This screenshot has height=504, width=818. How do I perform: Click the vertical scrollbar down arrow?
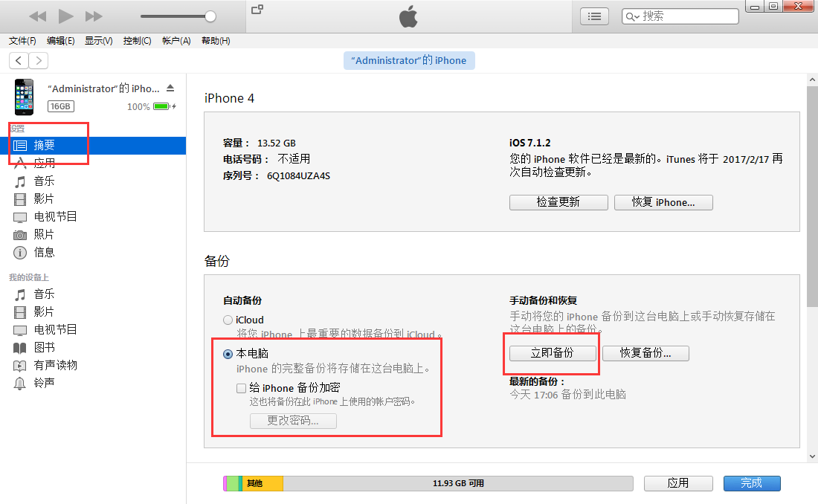812,456
